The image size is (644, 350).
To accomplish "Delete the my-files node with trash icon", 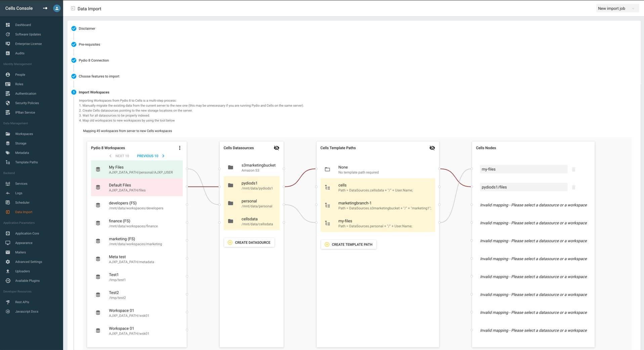I will (x=574, y=169).
